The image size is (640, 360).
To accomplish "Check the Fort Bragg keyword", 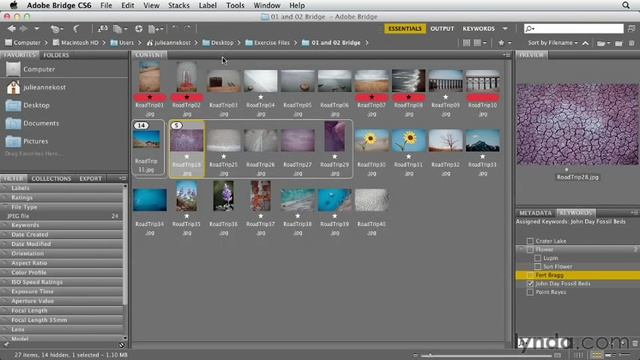I will pos(530,275).
